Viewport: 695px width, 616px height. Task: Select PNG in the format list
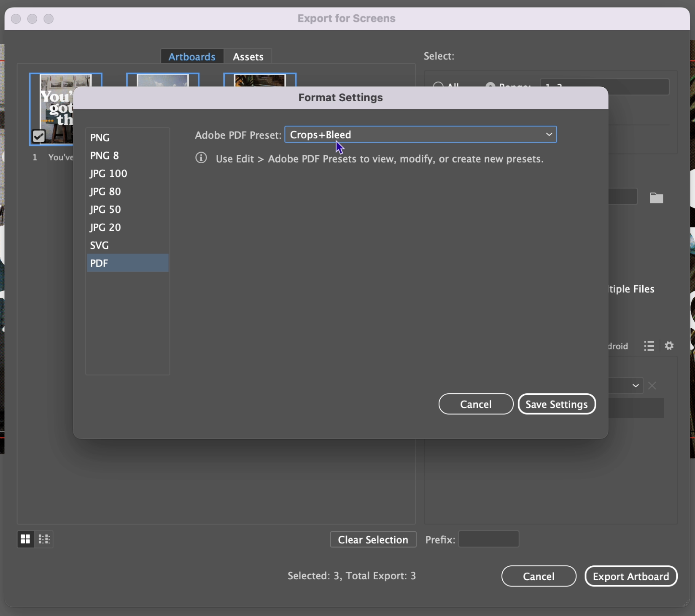click(x=127, y=138)
